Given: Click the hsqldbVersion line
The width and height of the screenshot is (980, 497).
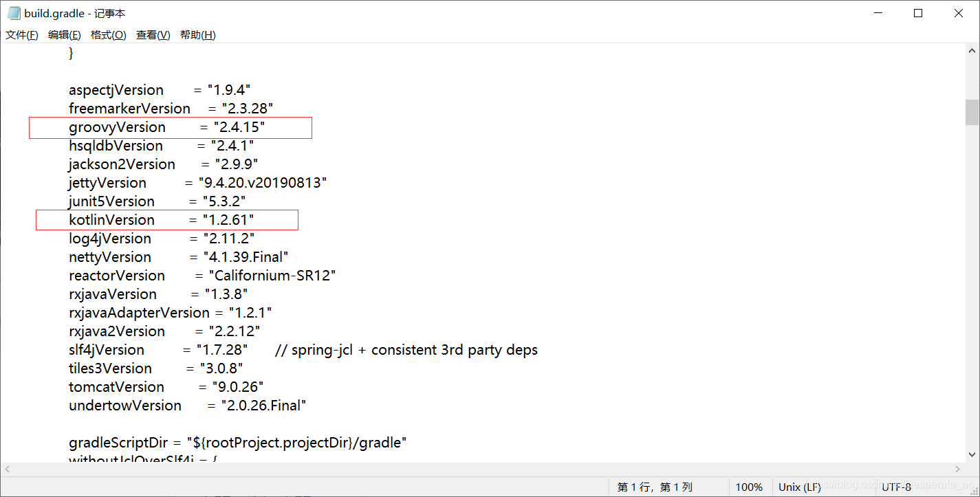Looking at the screenshot, I should (162, 146).
